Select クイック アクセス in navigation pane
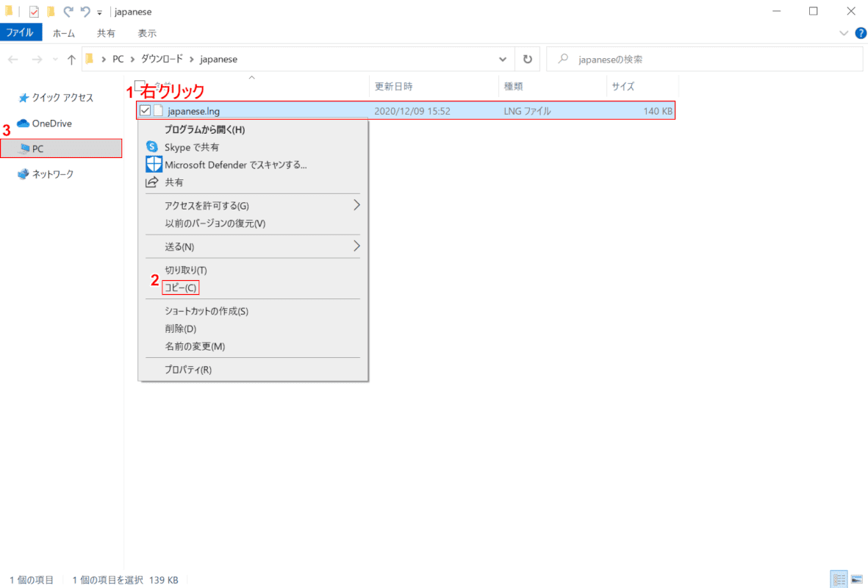The height and width of the screenshot is (588, 868). [x=57, y=98]
